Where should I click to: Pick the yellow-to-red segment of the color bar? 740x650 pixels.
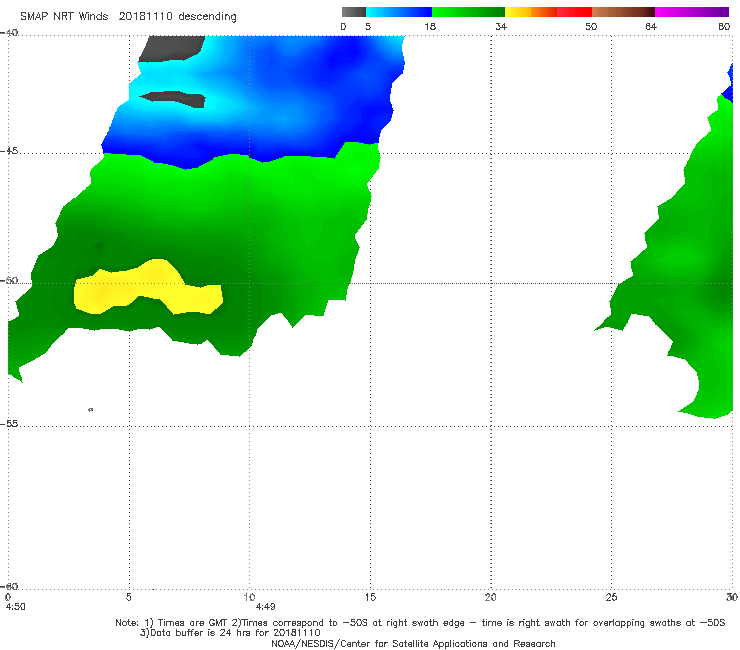[x=548, y=12]
